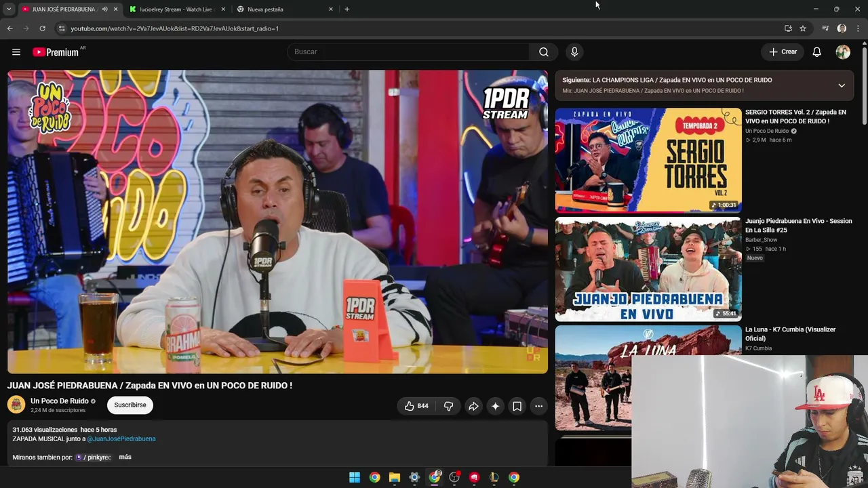
Task: Open League of Legends from the taskbar
Action: 494,477
